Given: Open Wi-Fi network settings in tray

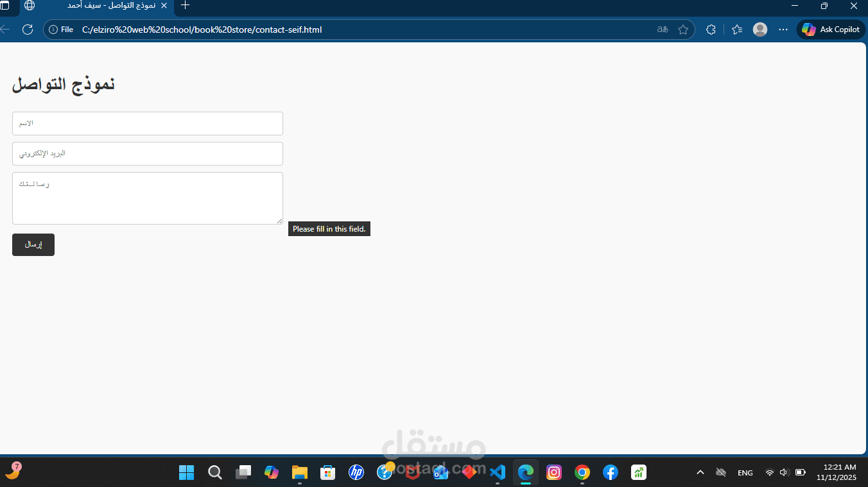Looking at the screenshot, I should coord(769,473).
